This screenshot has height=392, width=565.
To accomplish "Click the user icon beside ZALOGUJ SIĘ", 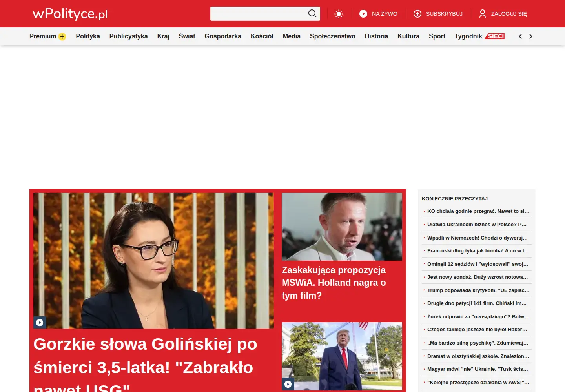I will (x=483, y=14).
